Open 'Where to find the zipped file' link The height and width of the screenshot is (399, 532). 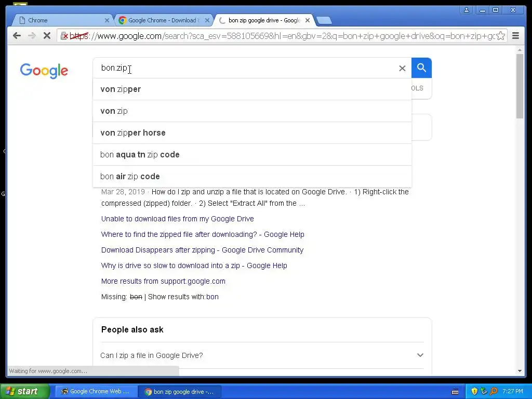click(x=203, y=234)
